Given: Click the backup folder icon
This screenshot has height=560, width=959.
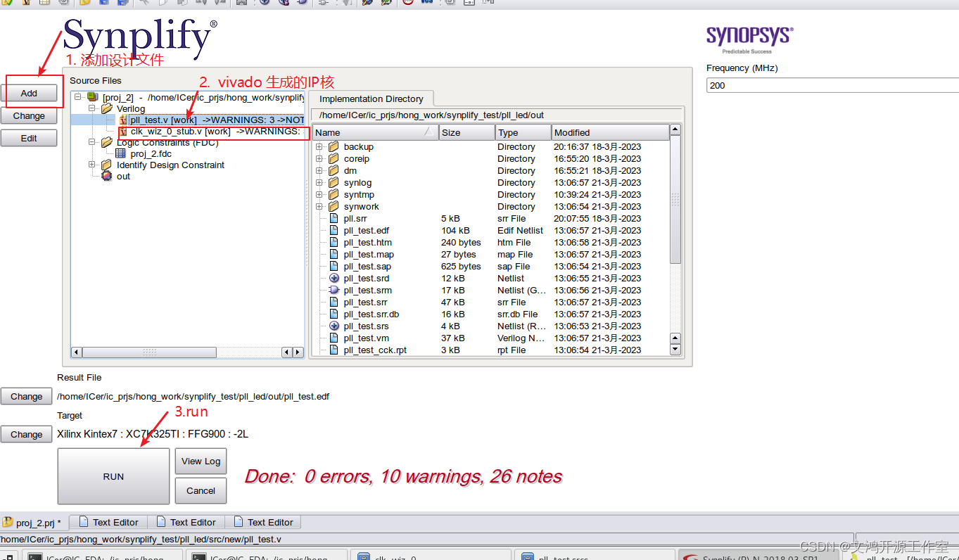Looking at the screenshot, I should pyautogui.click(x=334, y=147).
